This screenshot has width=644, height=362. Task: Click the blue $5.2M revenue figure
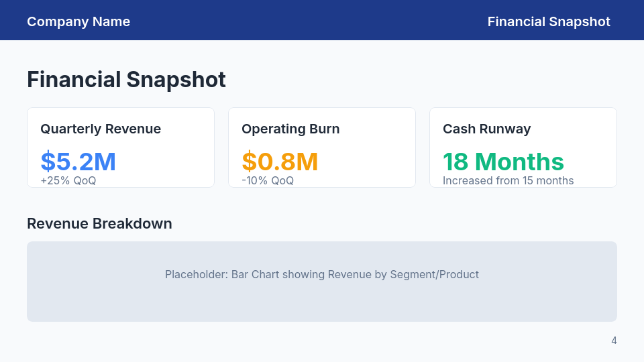[78, 162]
